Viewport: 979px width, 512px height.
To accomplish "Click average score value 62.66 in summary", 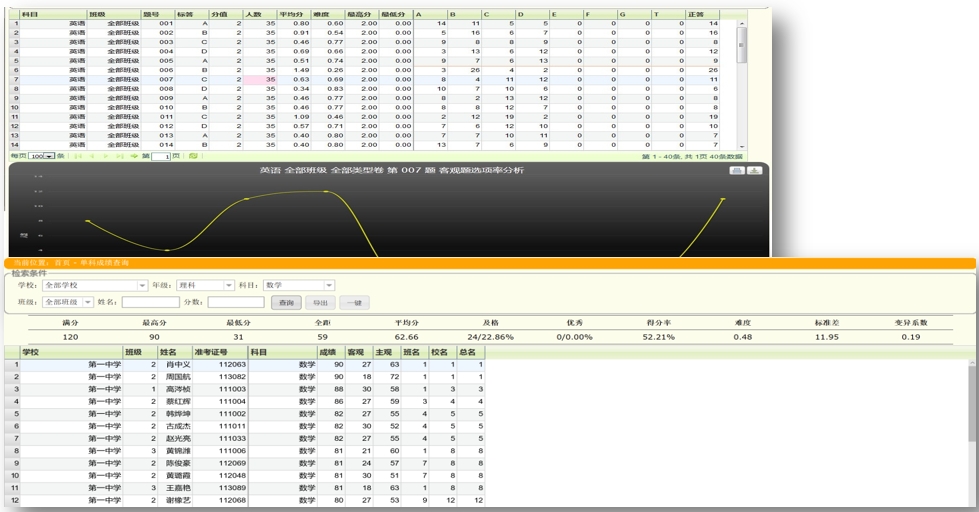I will tap(406, 337).
